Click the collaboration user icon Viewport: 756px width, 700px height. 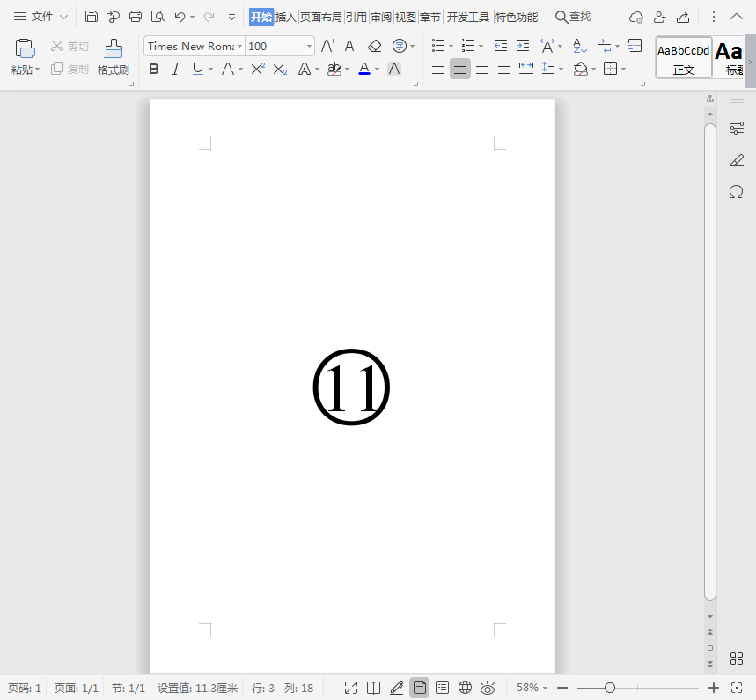[659, 18]
